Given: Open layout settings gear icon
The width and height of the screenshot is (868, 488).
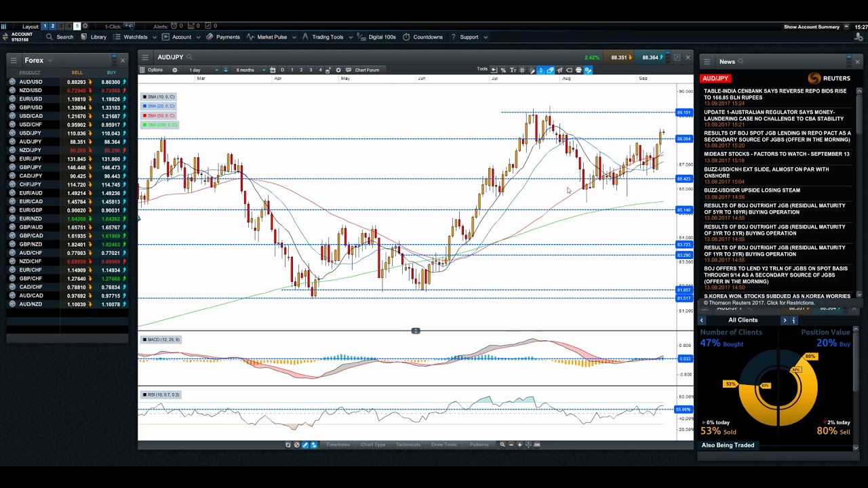Looking at the screenshot, I should [85, 26].
